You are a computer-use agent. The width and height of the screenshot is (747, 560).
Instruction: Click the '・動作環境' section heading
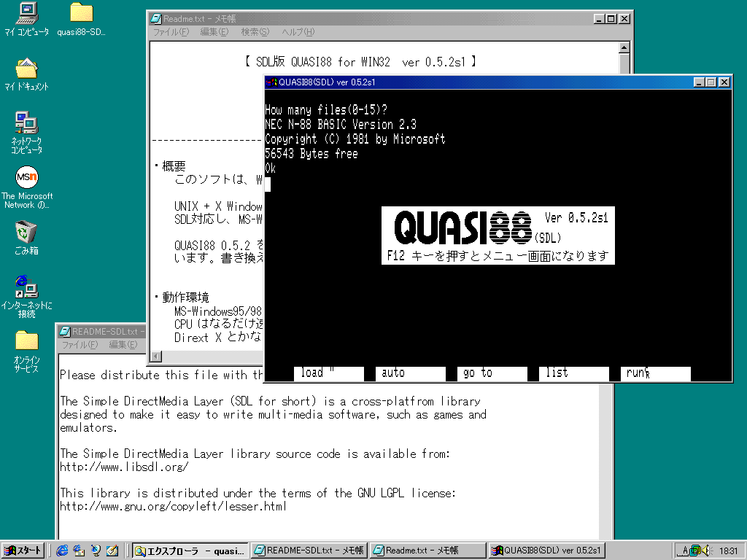tap(182, 297)
